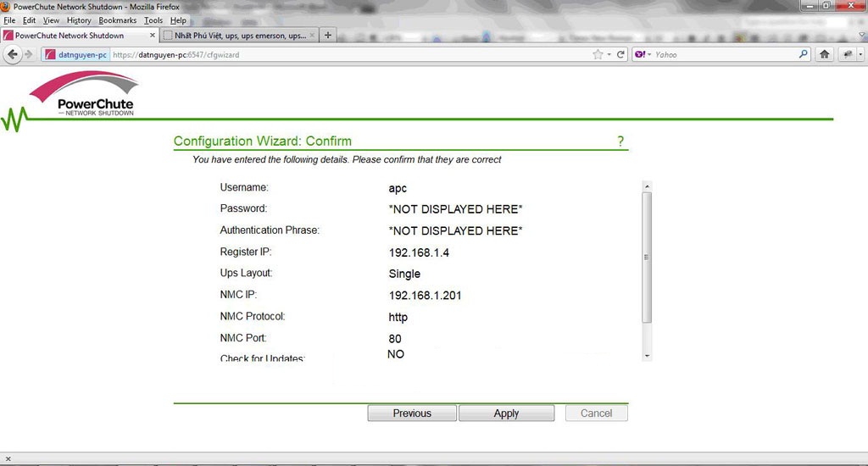Open the bookmark star dropdown arrow

pos(609,54)
